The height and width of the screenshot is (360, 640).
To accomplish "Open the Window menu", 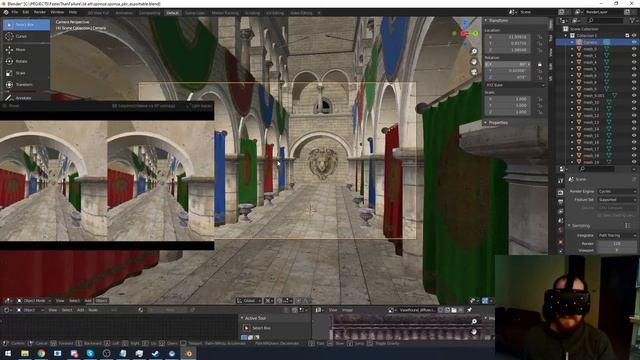I will [57, 13].
